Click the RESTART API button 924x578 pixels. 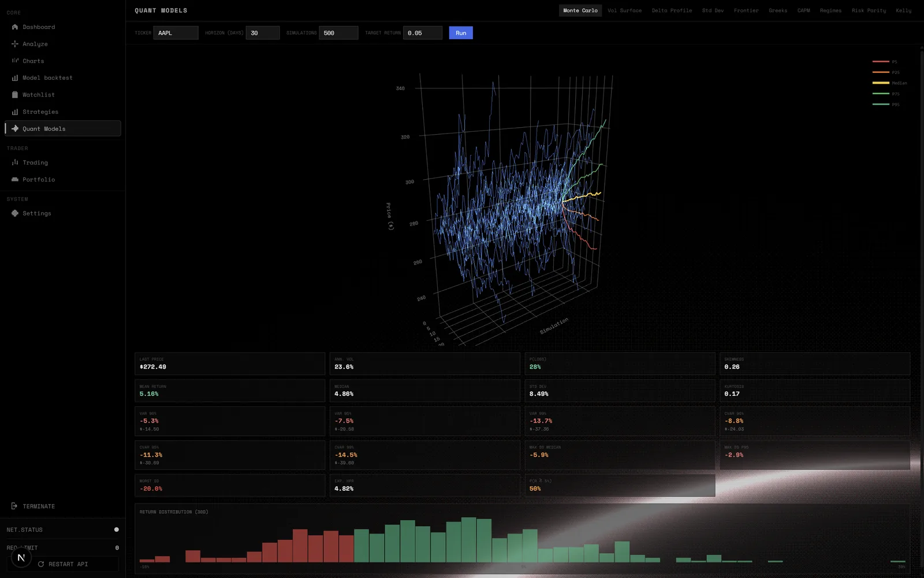pos(62,564)
